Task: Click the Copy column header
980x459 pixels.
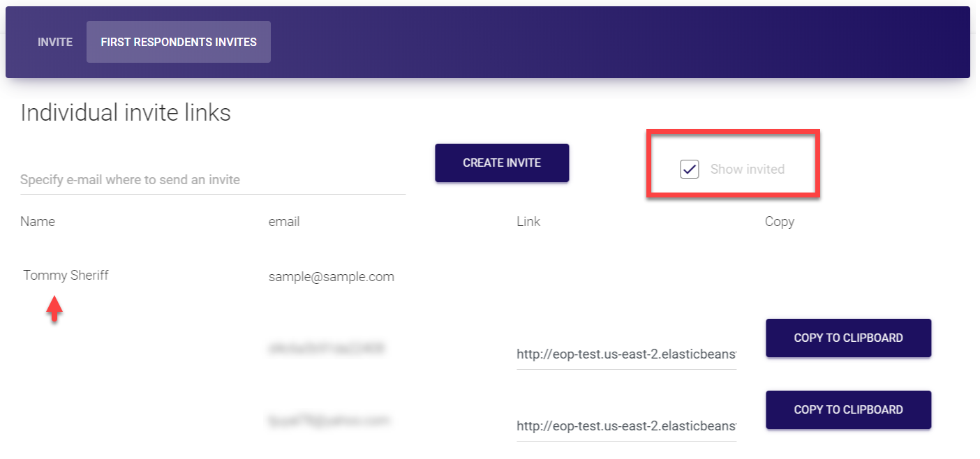Action: tap(779, 222)
